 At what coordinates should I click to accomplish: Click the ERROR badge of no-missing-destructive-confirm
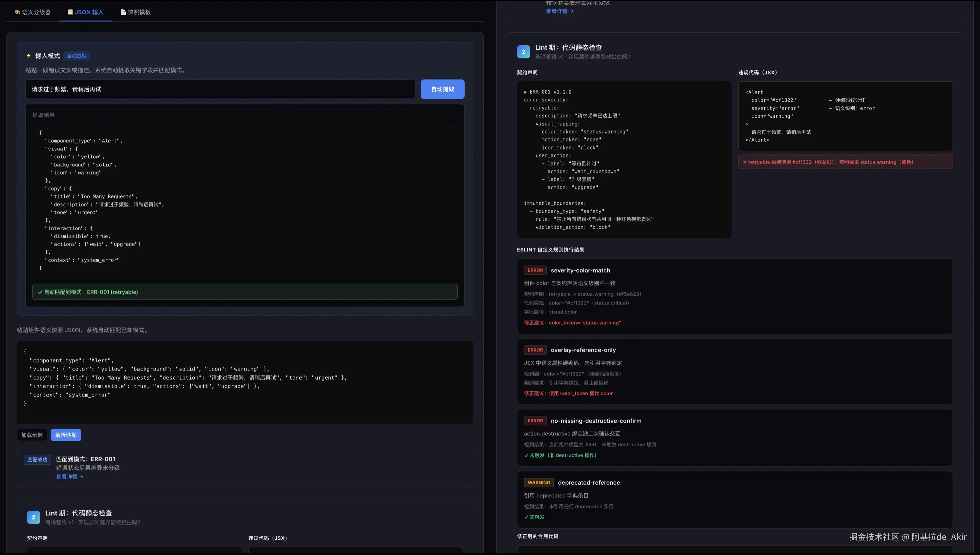click(535, 421)
